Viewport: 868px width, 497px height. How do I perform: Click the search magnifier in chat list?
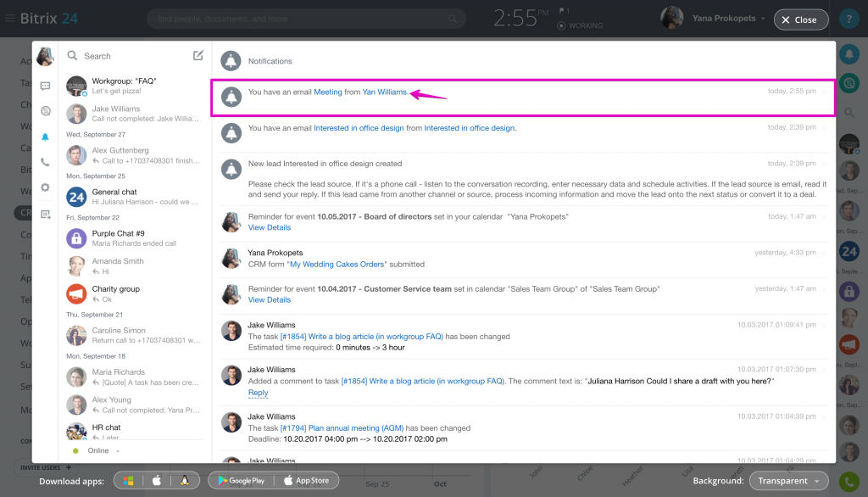(x=72, y=55)
